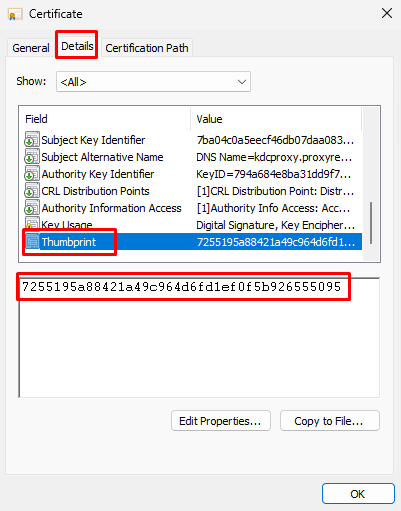
Task: Click the Certificate window title icon
Action: (x=15, y=14)
